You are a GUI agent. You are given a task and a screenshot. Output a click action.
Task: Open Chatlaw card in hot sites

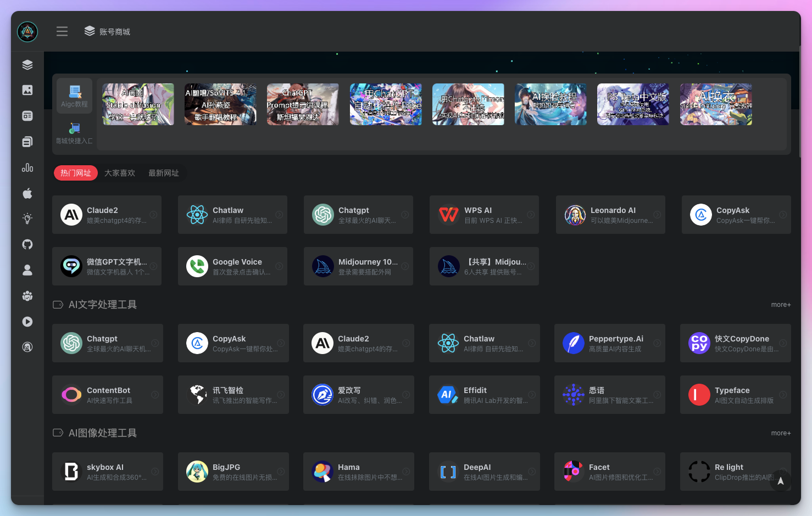(x=232, y=215)
